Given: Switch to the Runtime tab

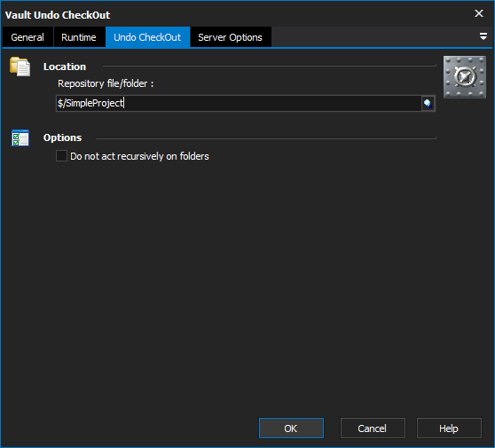Looking at the screenshot, I should tap(79, 37).
